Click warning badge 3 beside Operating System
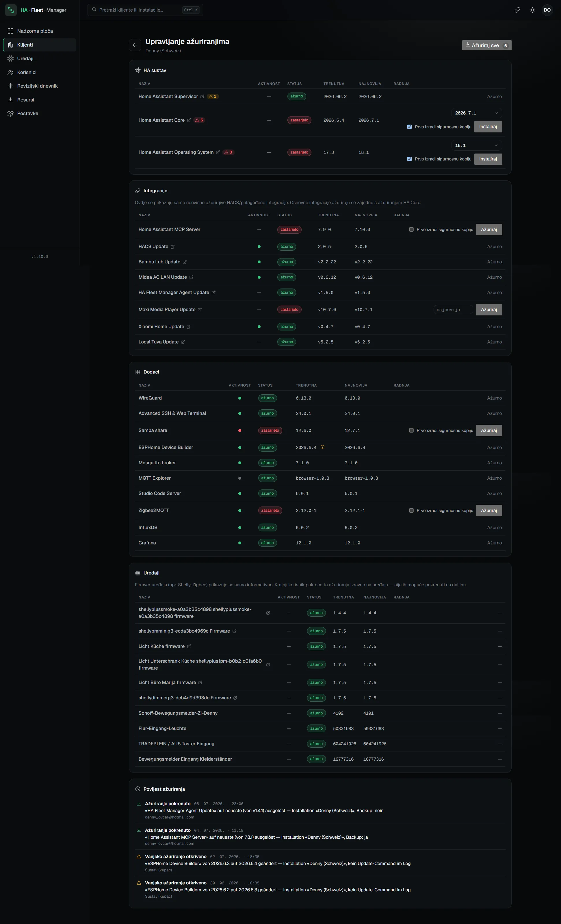The image size is (561, 924). click(228, 152)
